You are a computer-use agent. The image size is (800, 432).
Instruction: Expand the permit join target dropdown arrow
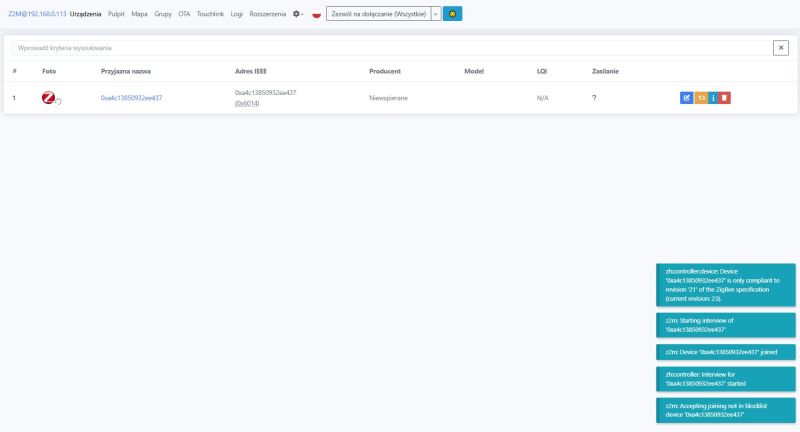[436, 14]
